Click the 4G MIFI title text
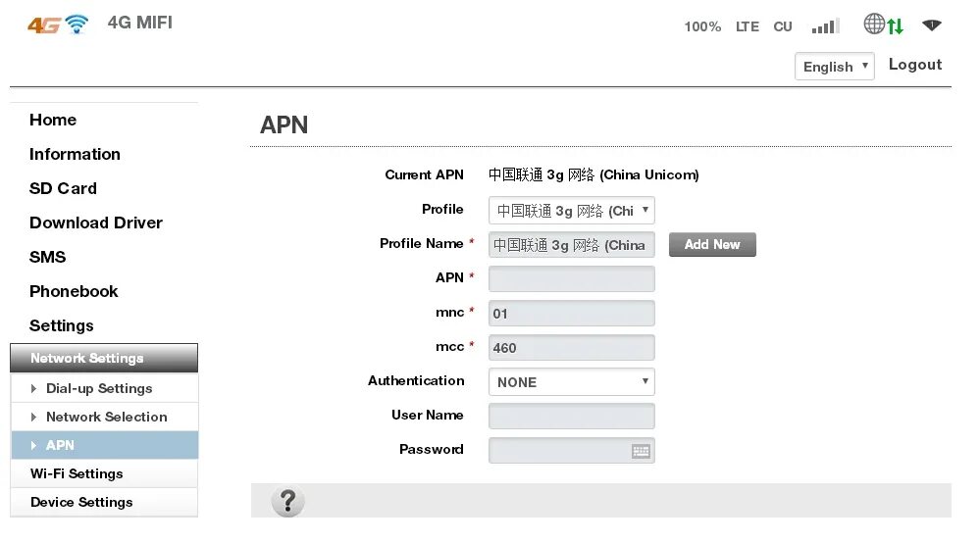This screenshot has width=980, height=544. 140,23
